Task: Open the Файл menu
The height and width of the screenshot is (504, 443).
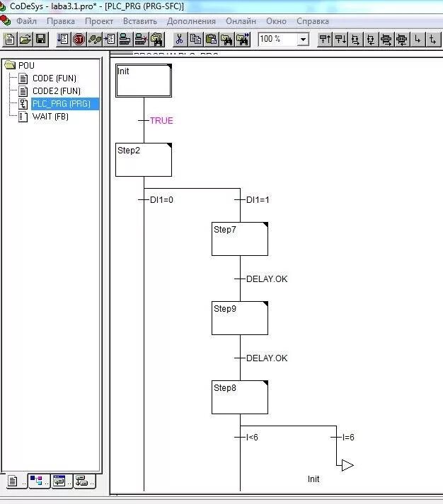Action: pos(26,21)
